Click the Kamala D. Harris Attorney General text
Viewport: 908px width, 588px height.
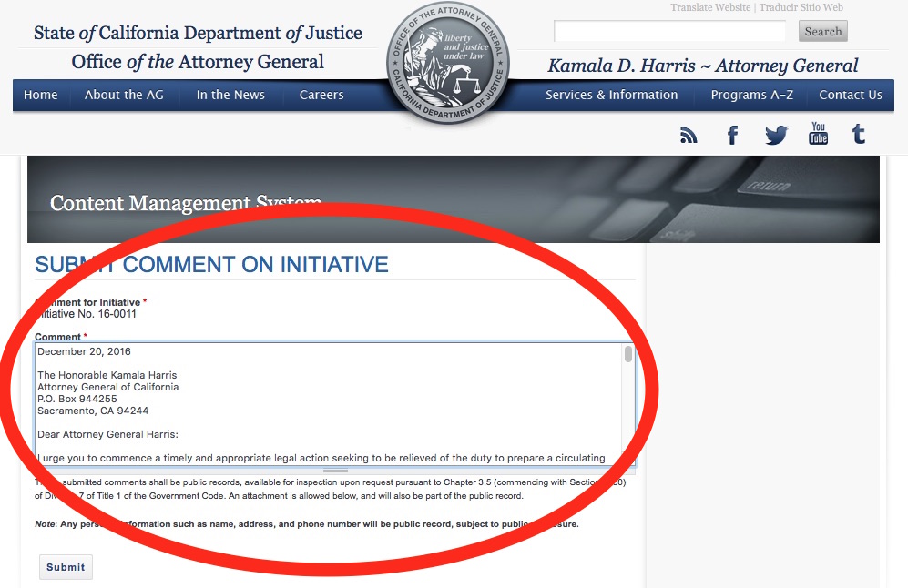[703, 66]
